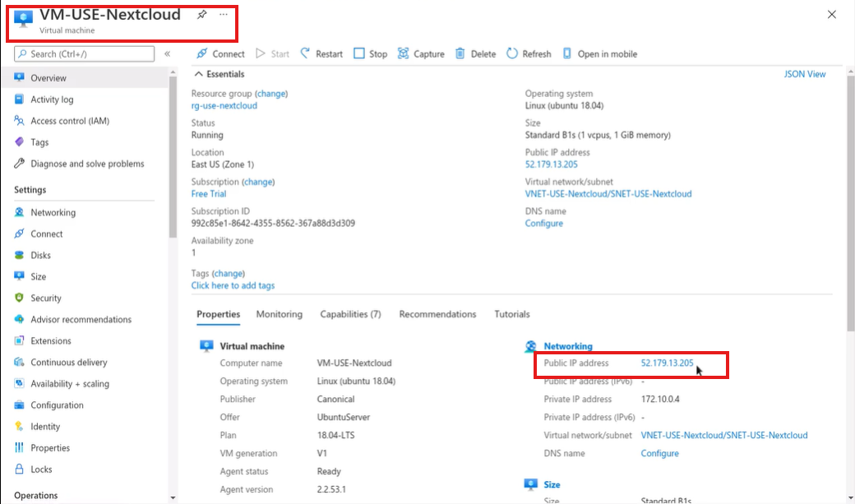855x504 pixels.
Task: Click the Extensions icon
Action: click(19, 340)
